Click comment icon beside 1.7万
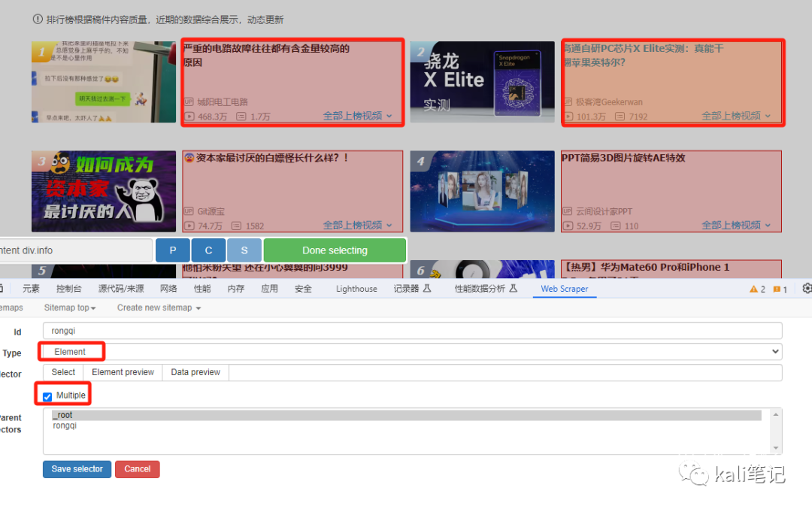This screenshot has width=812, height=509. point(241,117)
